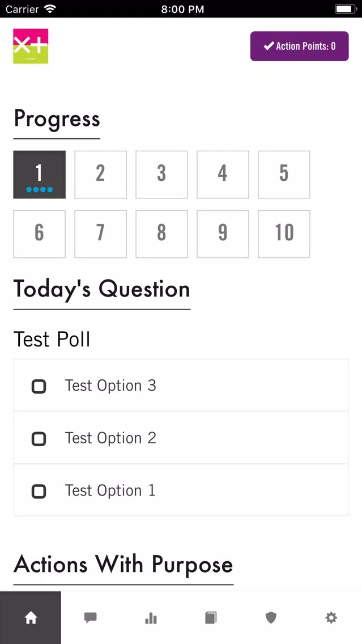
Task: Open the shield tab icon
Action: 271,617
